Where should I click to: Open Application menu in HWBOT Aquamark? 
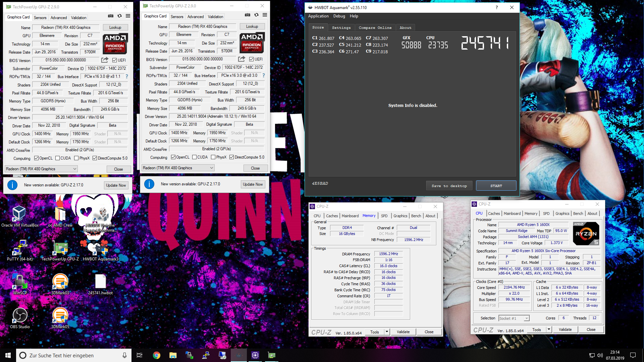coord(318,16)
